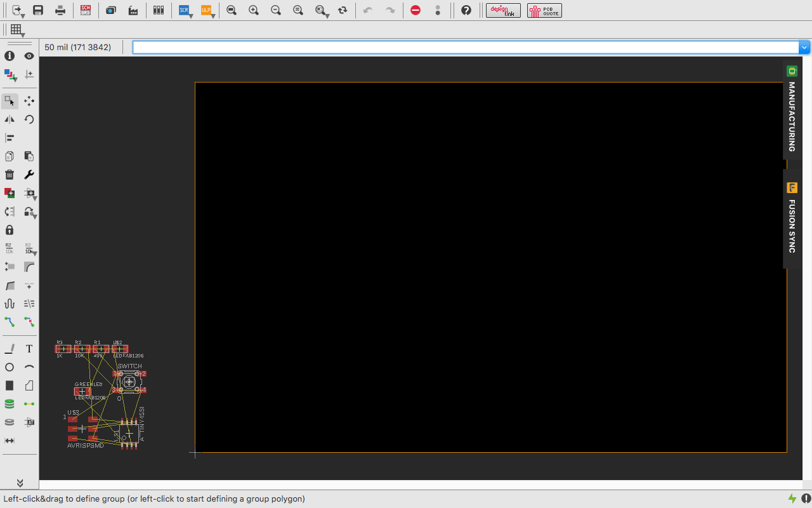Select the Ripup tool

pyautogui.click(x=29, y=322)
